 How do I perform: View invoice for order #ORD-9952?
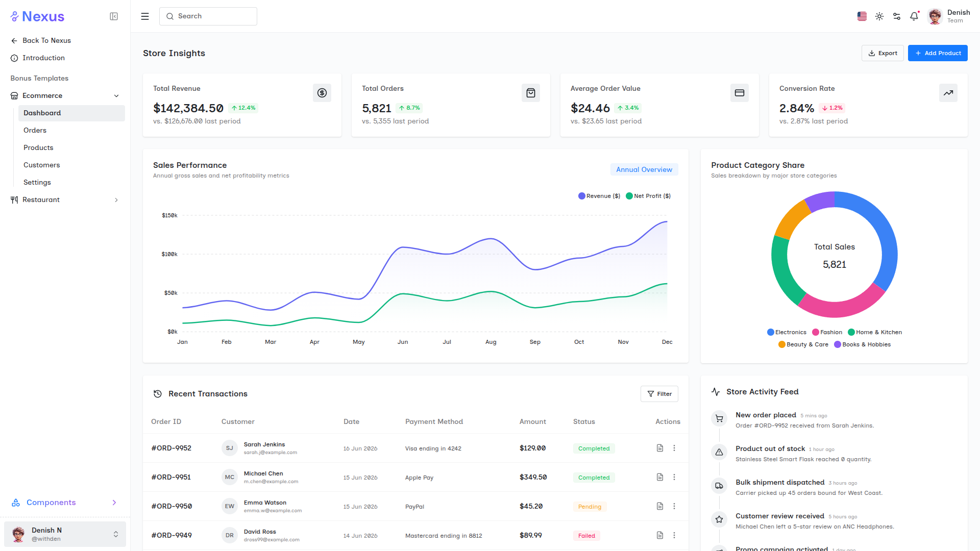[x=660, y=448]
